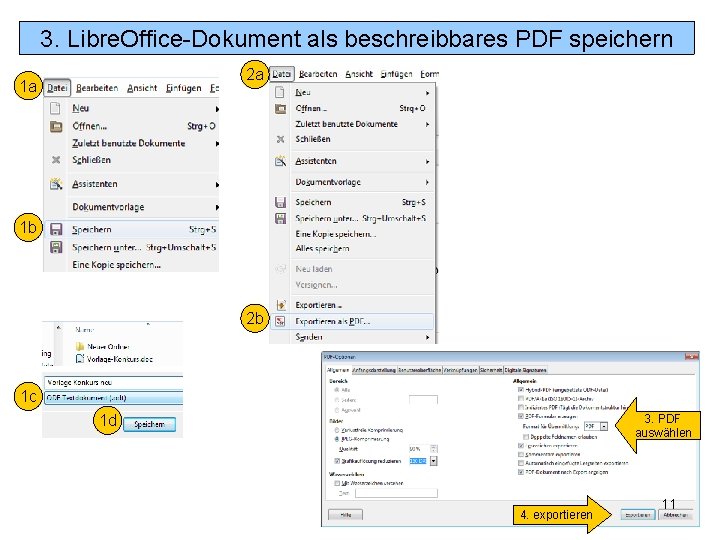Image resolution: width=720 pixels, height=540 pixels.
Task: Choose Eine Kopie speichern... in 2a menu
Action: click(x=336, y=234)
